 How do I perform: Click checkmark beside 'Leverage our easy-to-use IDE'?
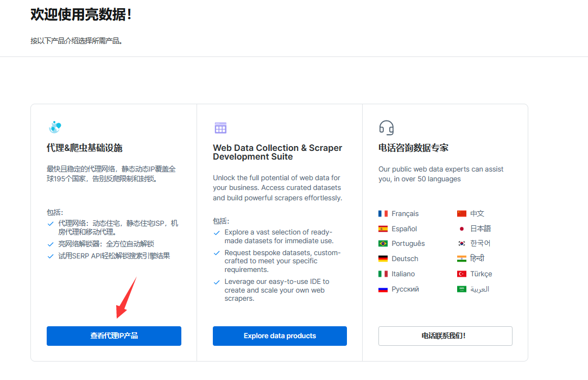[x=217, y=282]
